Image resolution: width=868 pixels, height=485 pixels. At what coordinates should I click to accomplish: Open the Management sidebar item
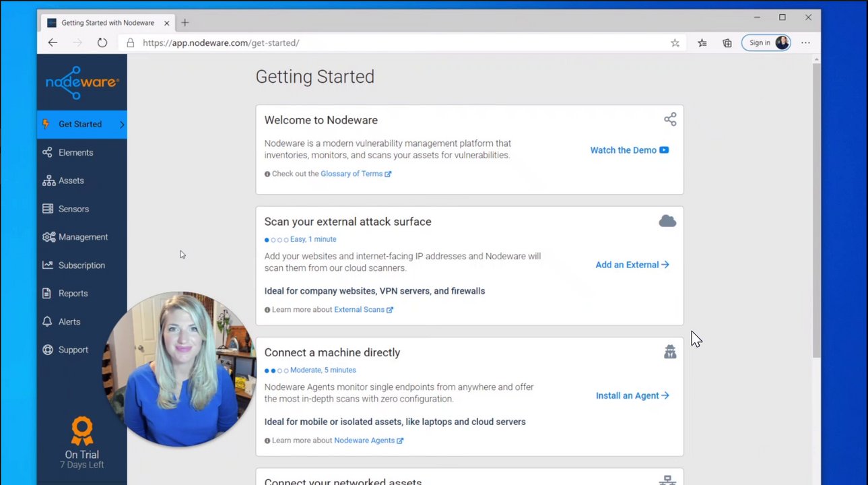click(x=82, y=237)
